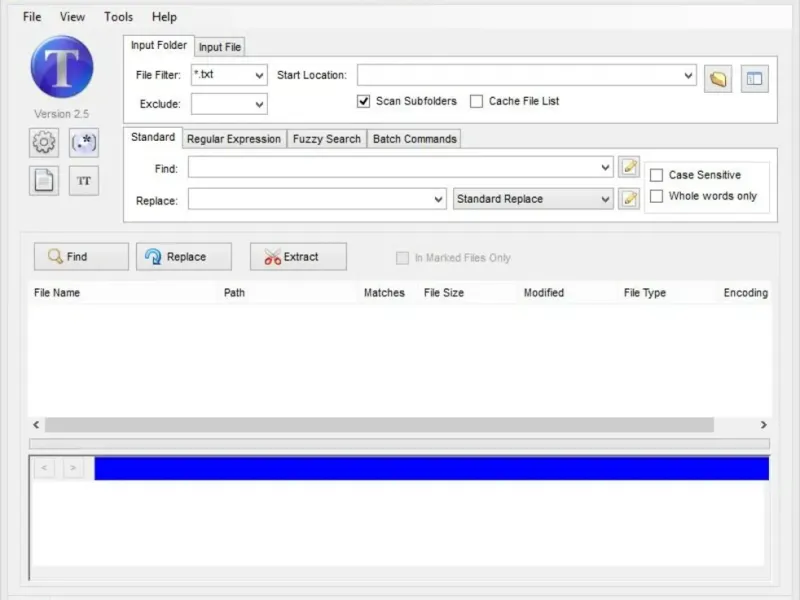Check the Whole words only option
The image size is (800, 600).
tap(656, 196)
